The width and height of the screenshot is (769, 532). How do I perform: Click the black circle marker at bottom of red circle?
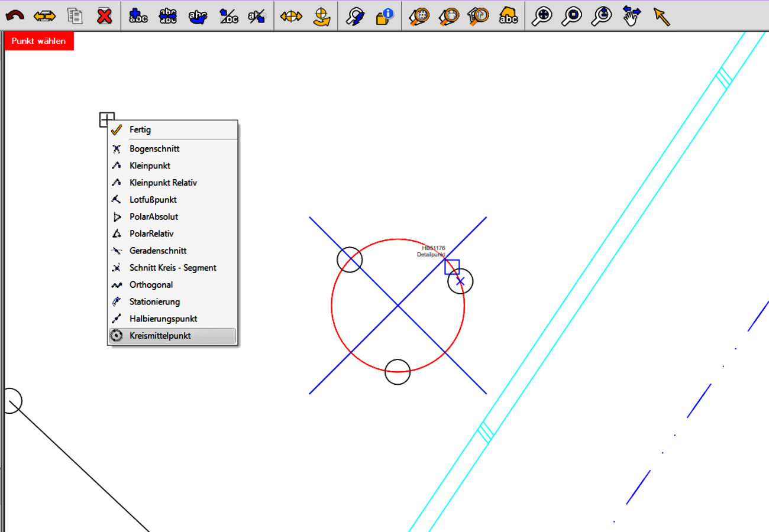398,372
